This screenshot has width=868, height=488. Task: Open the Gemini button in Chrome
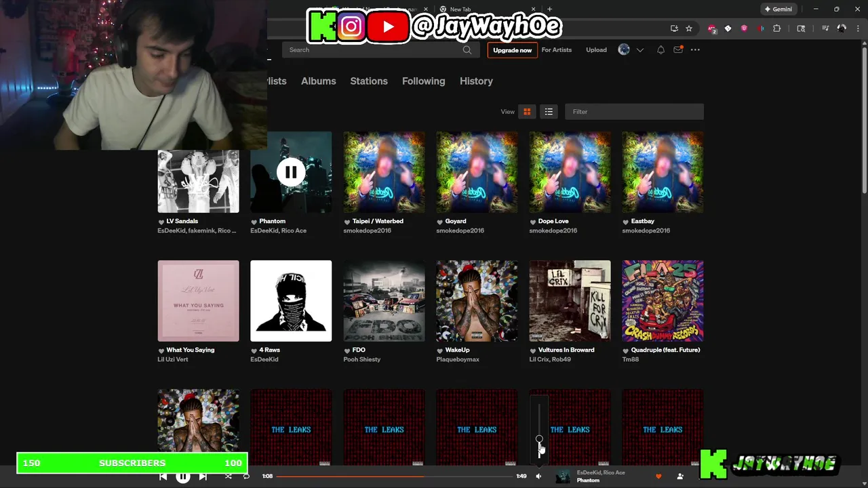pos(778,9)
